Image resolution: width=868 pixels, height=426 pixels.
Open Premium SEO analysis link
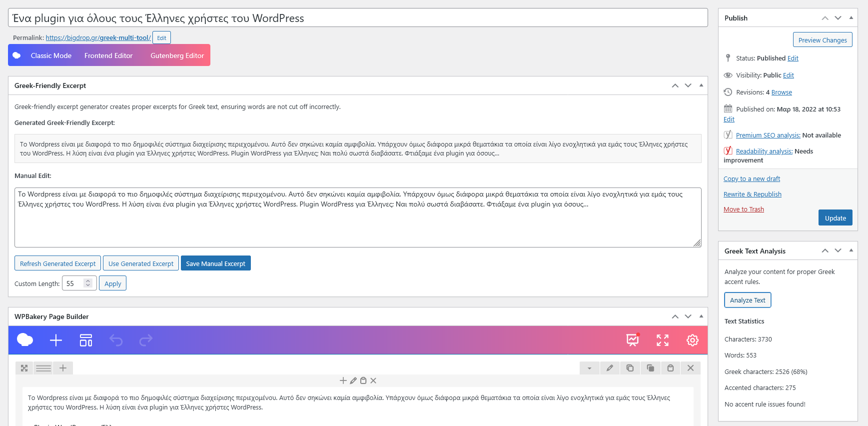(x=768, y=135)
